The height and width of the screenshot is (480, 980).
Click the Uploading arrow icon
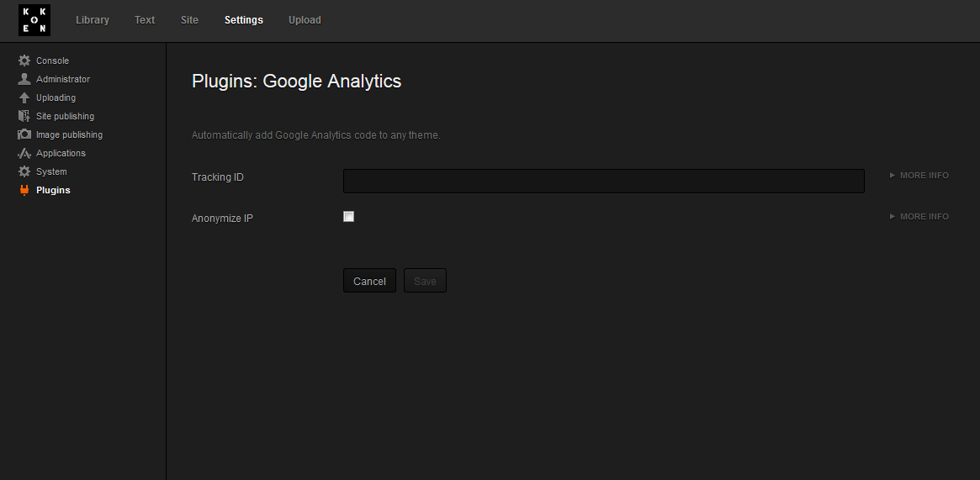tap(24, 98)
